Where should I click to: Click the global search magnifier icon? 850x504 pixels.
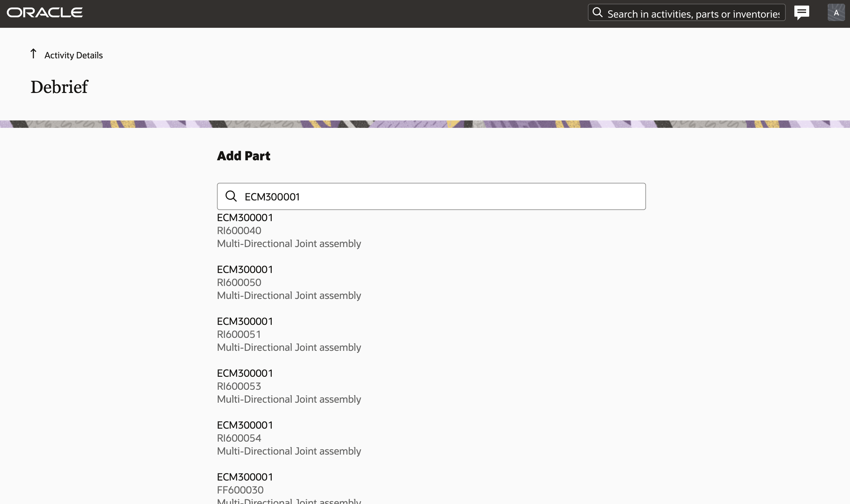[x=597, y=13]
